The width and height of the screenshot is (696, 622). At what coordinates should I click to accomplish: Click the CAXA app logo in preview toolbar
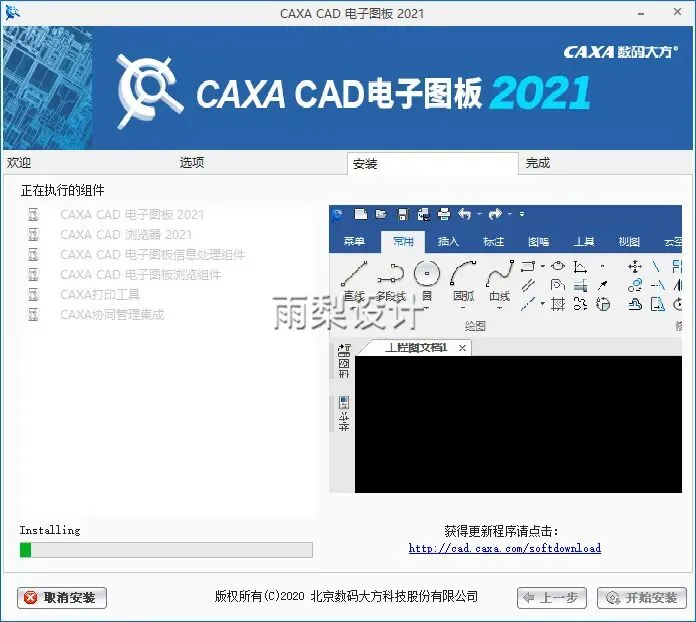[x=338, y=215]
